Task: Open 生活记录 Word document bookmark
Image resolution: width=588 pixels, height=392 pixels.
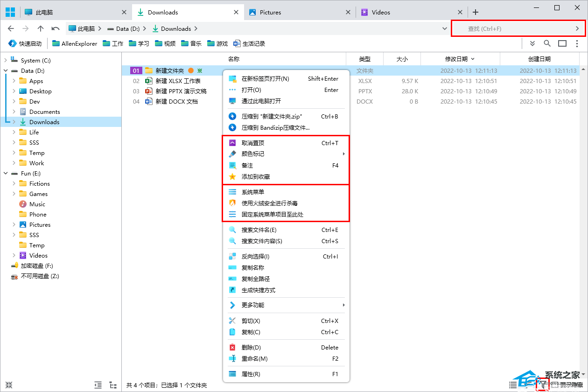Action: click(249, 43)
